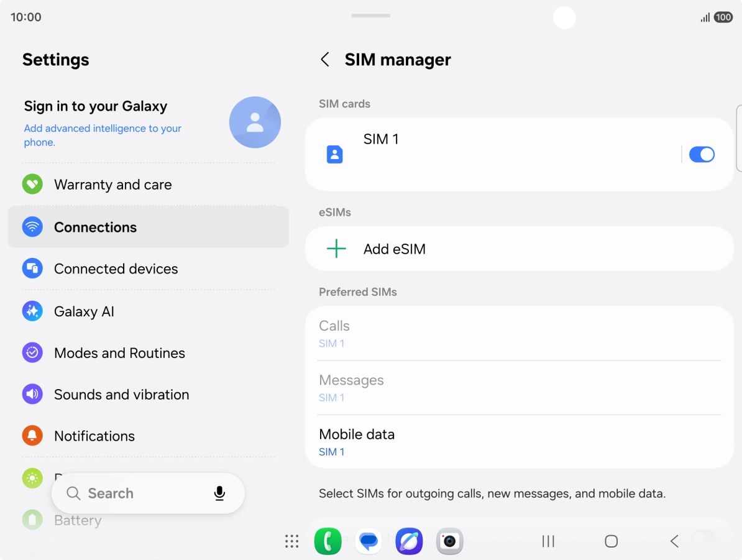Open the Internet browser from taskbar
Screen dimensions: 742x560
pos(410,541)
